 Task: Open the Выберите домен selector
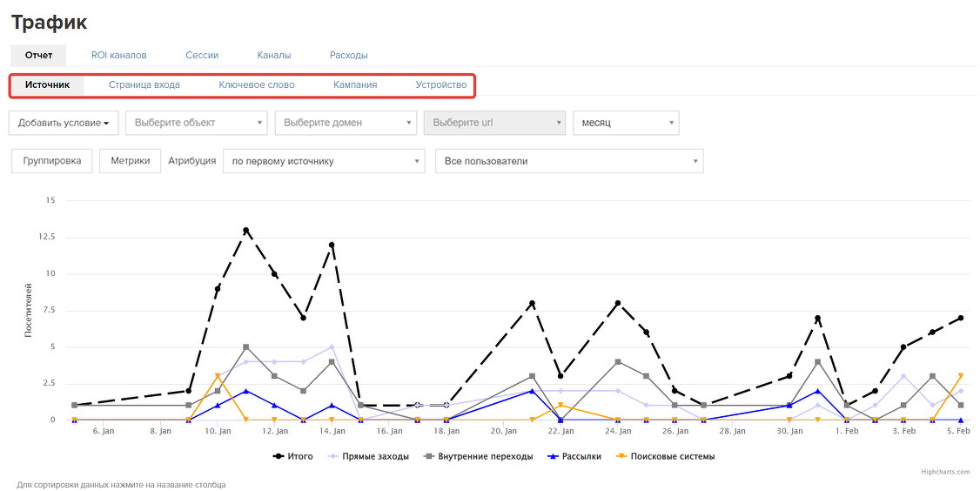(x=346, y=123)
